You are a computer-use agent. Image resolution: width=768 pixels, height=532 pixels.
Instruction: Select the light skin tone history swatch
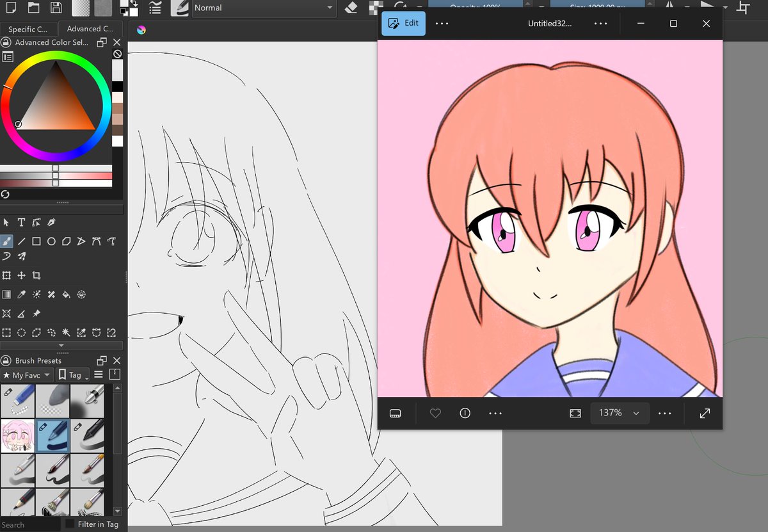point(118,97)
